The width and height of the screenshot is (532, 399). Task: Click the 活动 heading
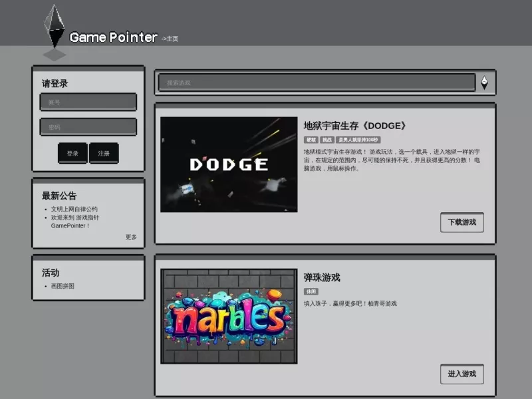51,273
